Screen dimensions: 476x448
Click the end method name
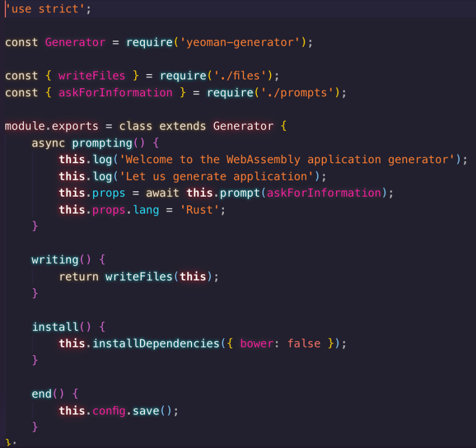click(42, 394)
